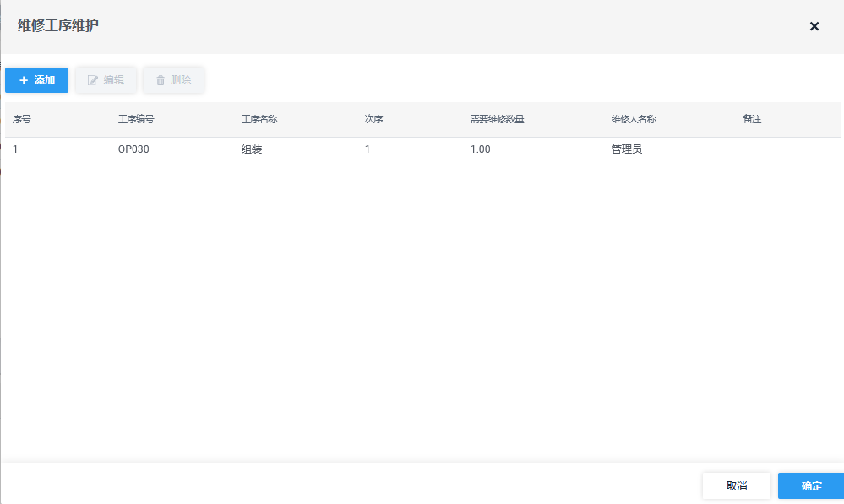
Task: Click the 工序名称 column header
Action: click(259, 119)
